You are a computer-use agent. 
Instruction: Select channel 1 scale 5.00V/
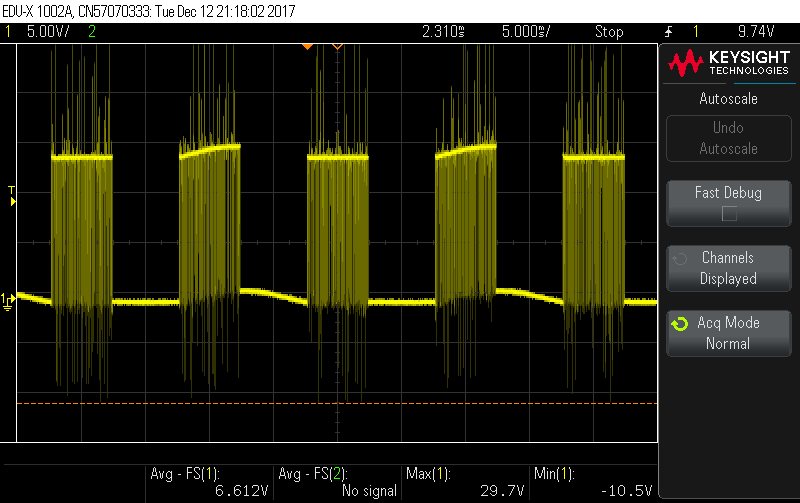48,32
